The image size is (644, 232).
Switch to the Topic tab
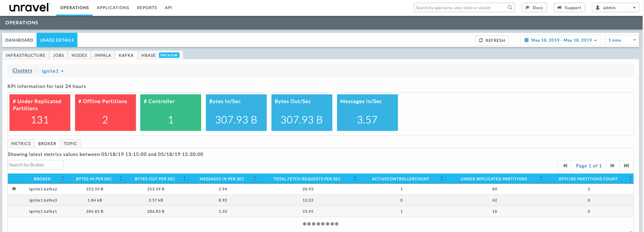pos(70,143)
